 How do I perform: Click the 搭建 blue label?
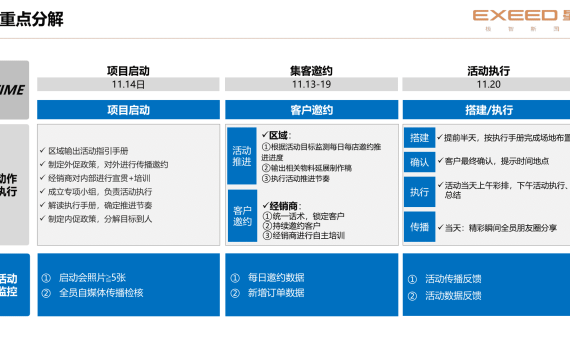[x=420, y=137]
